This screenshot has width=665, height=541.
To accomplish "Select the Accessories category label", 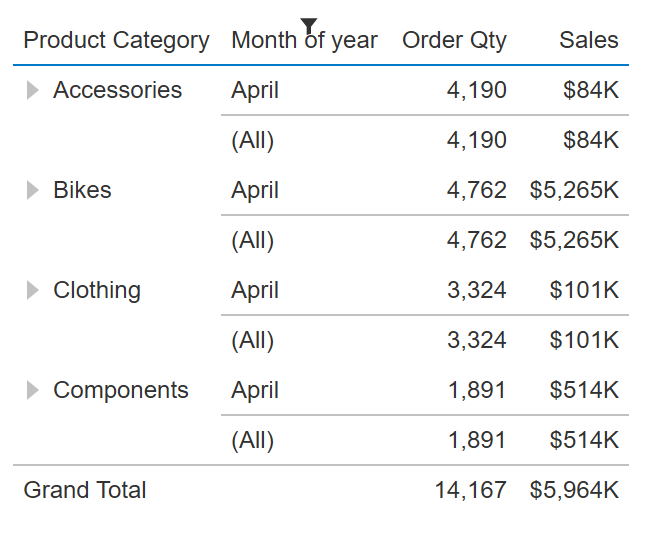I will coord(117,90).
